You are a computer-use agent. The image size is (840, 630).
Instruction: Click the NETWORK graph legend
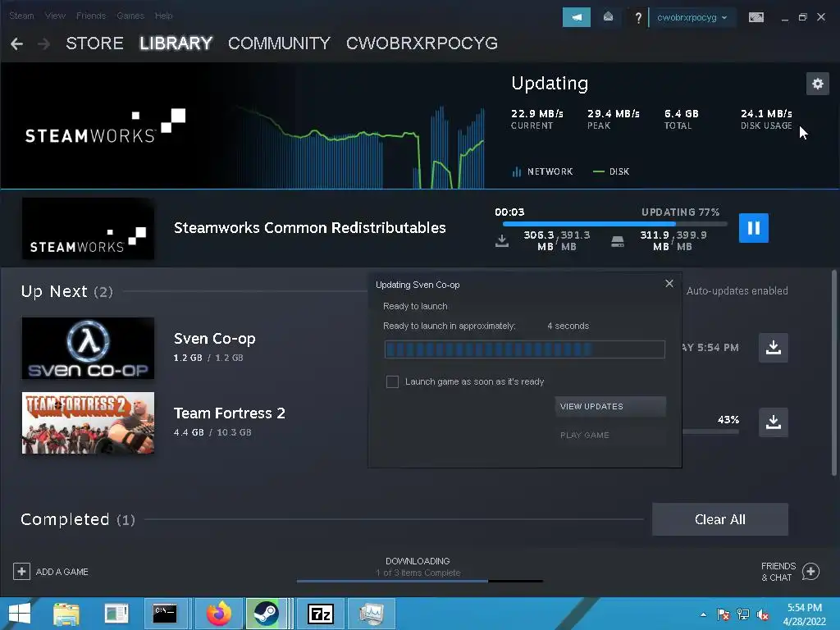[542, 171]
